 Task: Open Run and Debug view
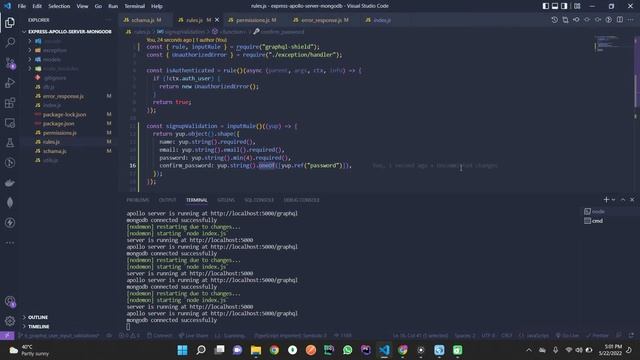(10, 82)
